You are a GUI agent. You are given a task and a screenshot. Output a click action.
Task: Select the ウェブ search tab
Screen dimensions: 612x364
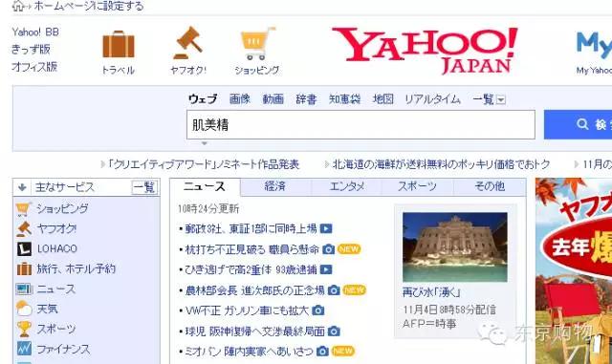click(203, 99)
